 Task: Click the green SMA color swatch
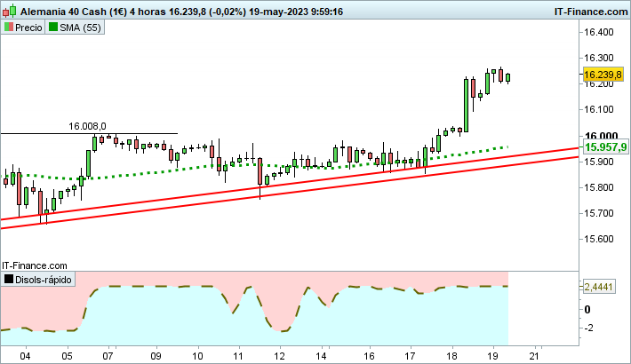(x=53, y=27)
